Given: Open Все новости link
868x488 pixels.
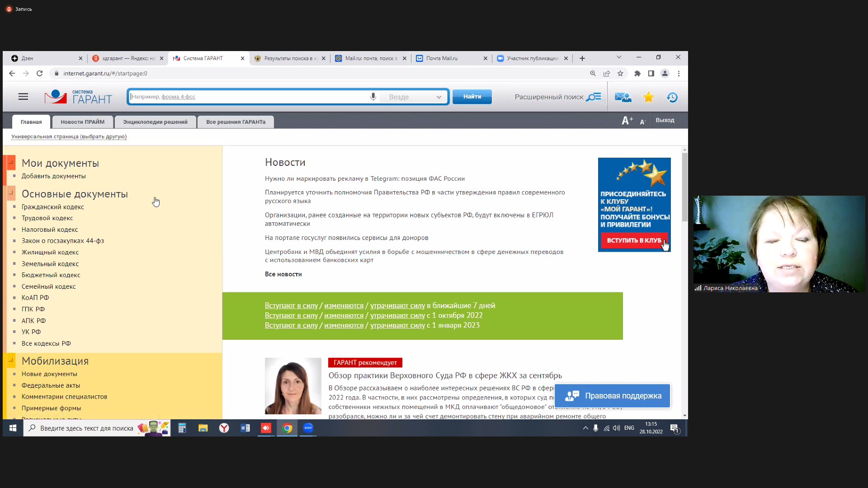Looking at the screenshot, I should pyautogui.click(x=283, y=274).
